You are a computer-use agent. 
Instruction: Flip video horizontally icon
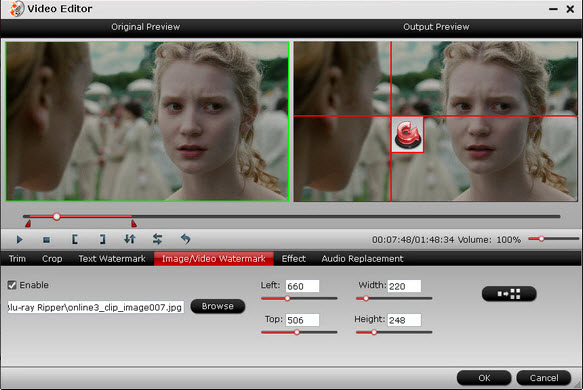click(157, 239)
